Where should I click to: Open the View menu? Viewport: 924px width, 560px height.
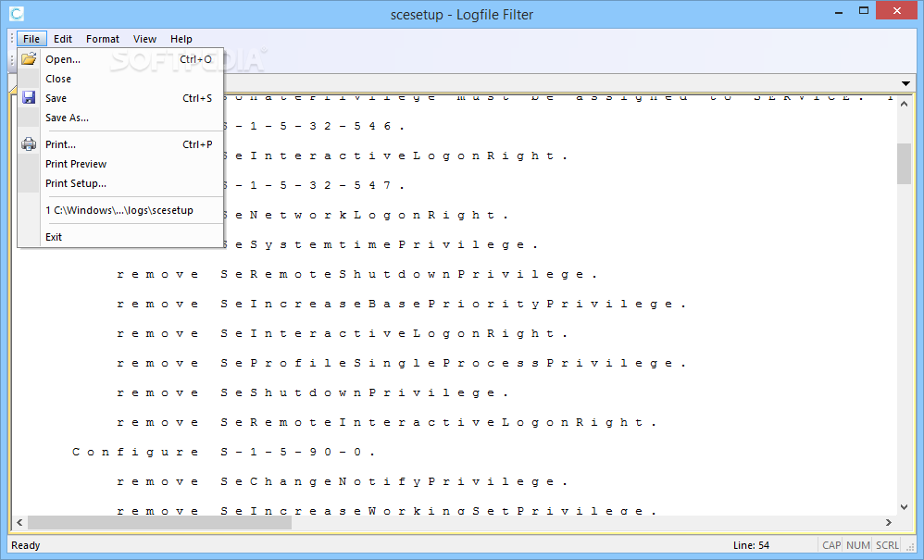(144, 39)
